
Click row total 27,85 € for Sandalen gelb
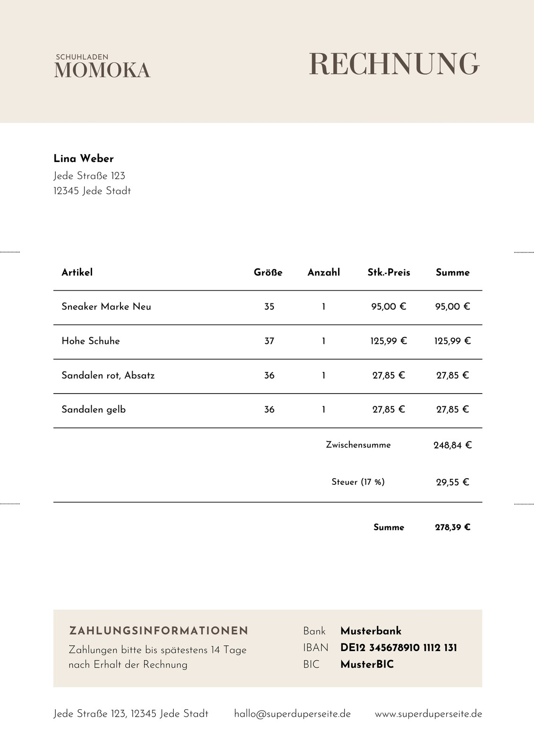coord(452,409)
